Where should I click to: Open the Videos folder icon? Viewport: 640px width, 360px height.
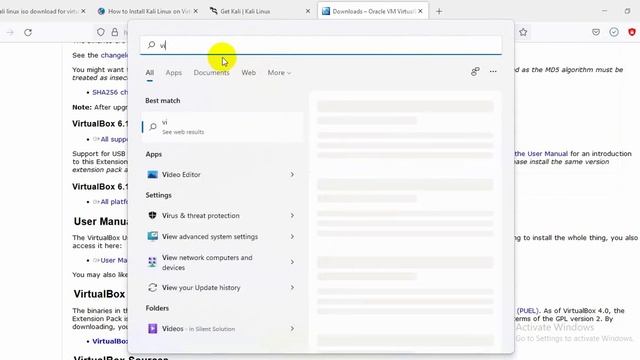tap(152, 329)
